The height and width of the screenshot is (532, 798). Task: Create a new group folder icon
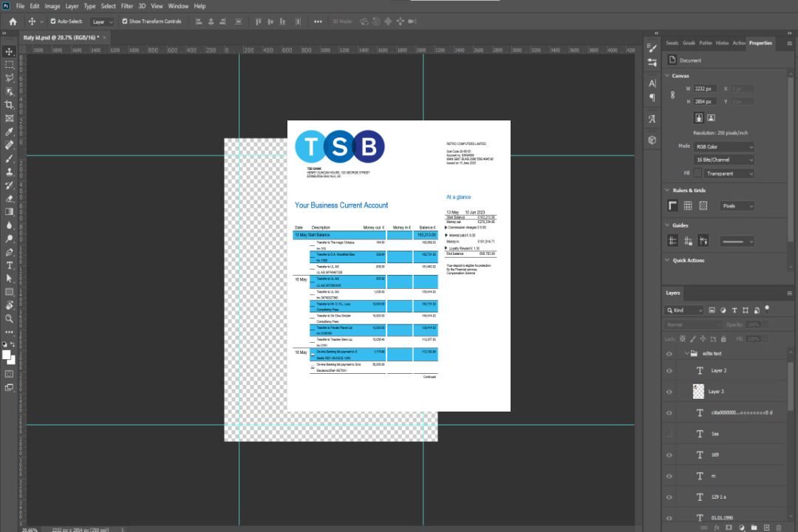[x=754, y=528]
